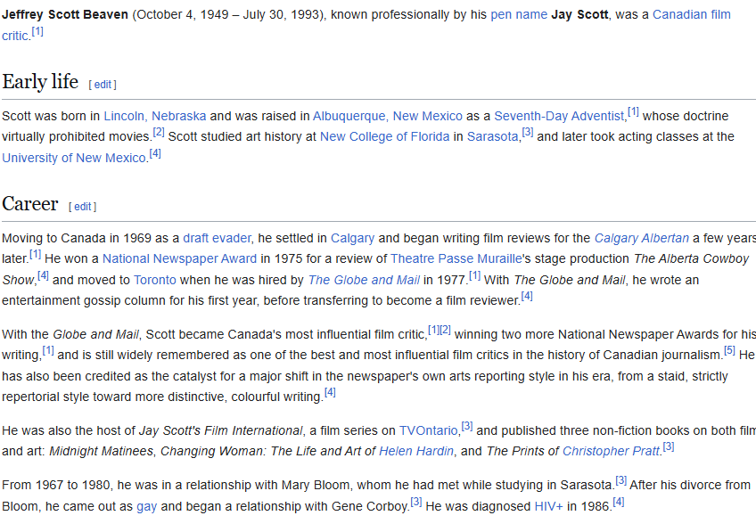Open the Toronto link
Screen dimensions: 756x532
(155, 280)
